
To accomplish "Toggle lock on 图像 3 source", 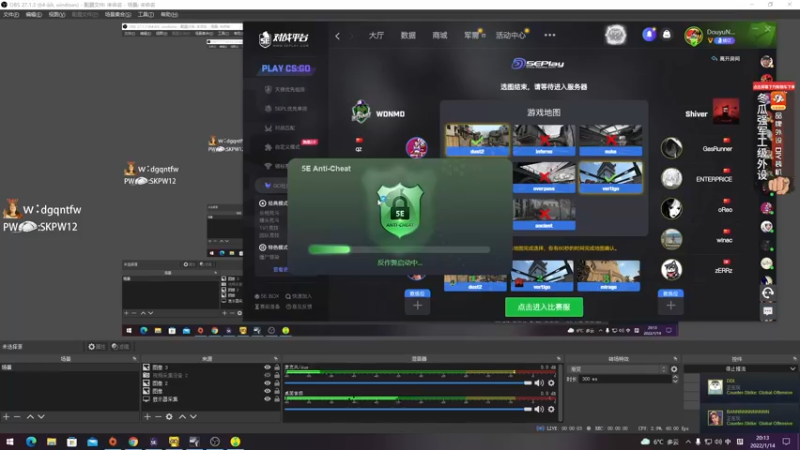I will [277, 367].
